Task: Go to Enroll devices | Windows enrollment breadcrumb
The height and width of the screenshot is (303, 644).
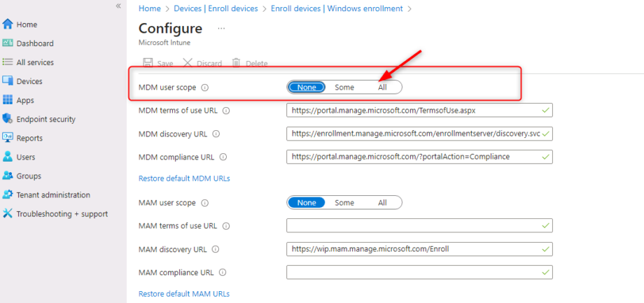Action: click(337, 8)
